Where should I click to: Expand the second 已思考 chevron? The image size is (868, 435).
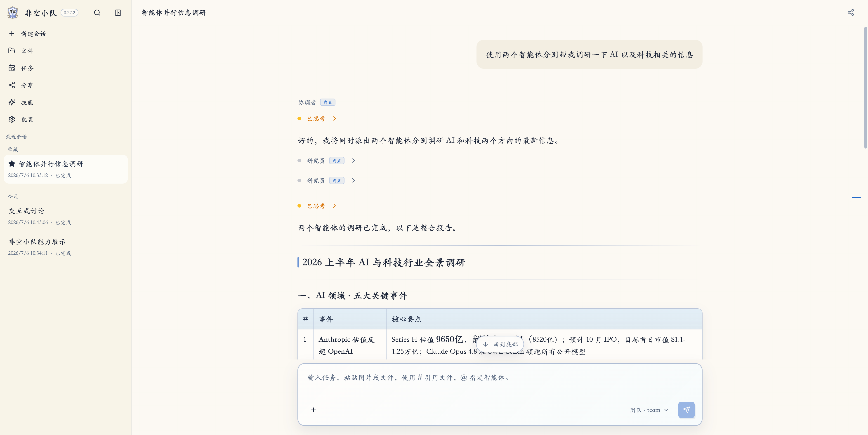tap(334, 206)
